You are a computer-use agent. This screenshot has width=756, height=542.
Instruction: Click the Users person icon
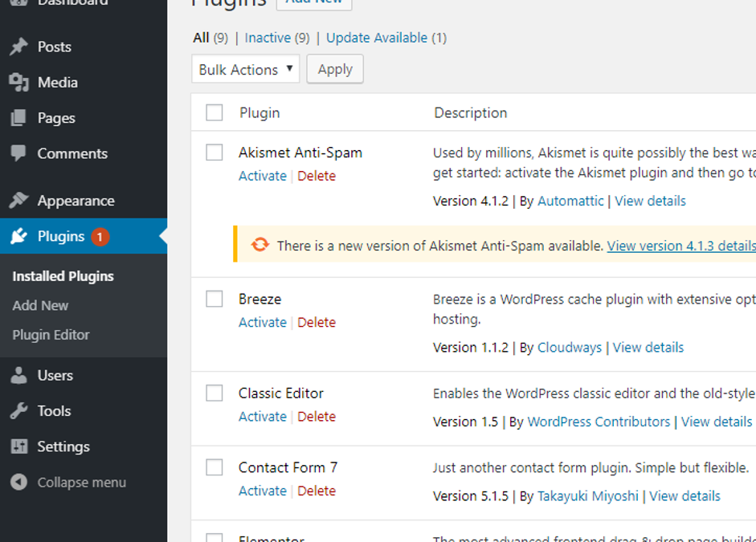(x=18, y=375)
